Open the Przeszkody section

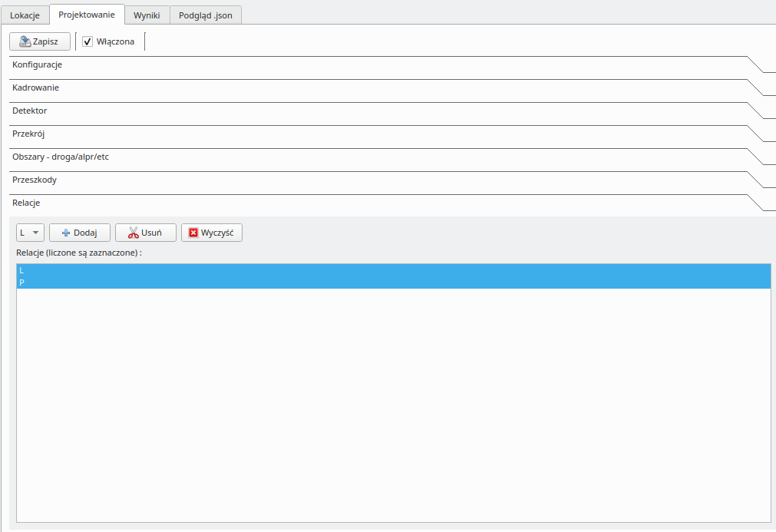coord(35,180)
